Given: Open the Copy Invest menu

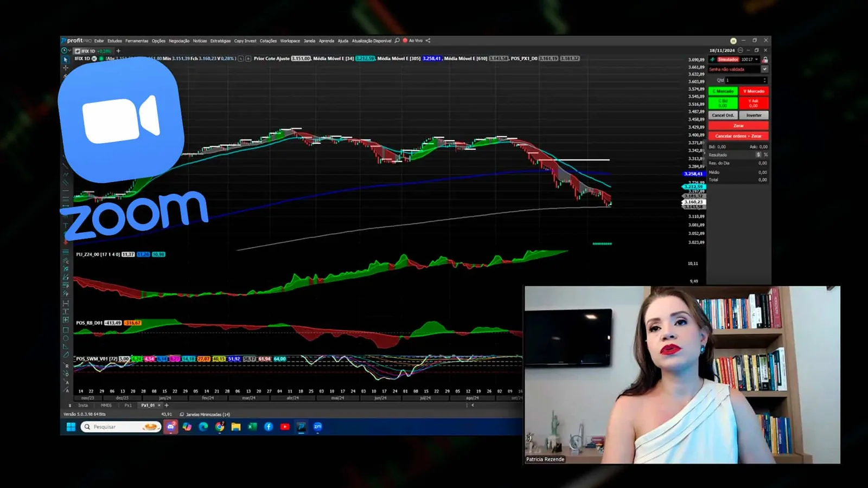Looking at the screenshot, I should [x=245, y=41].
